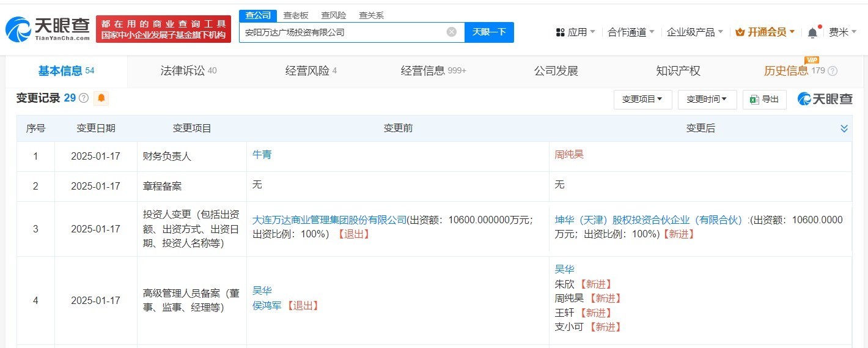Screen dimensions: 868x348
Task: Click the orange alert bell beside 变更记录
Action: 101,98
